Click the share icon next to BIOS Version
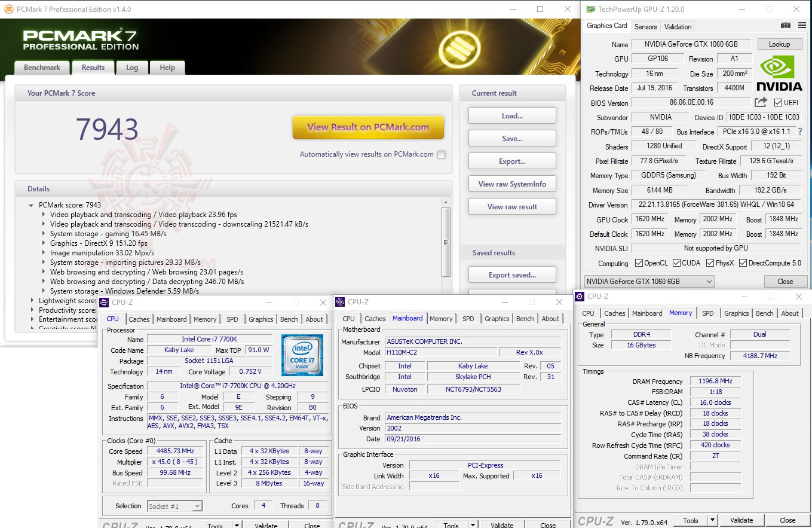The width and height of the screenshot is (812, 528). pos(759,102)
